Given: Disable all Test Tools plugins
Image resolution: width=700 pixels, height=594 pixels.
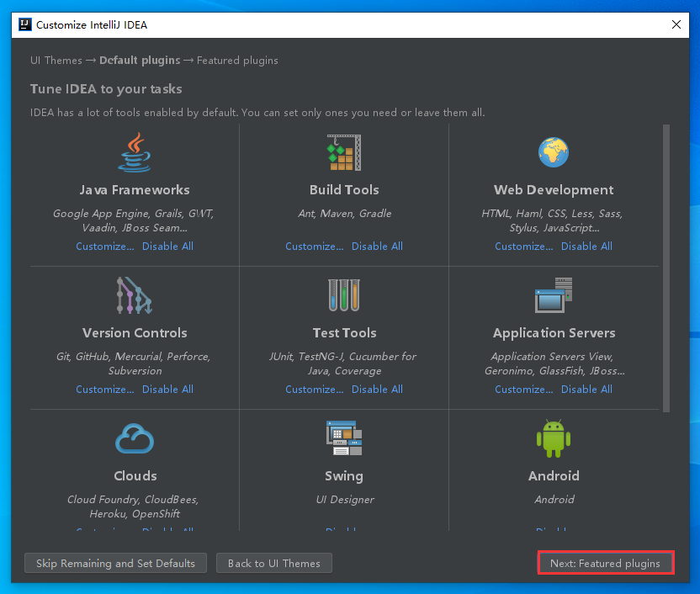Looking at the screenshot, I should [377, 390].
